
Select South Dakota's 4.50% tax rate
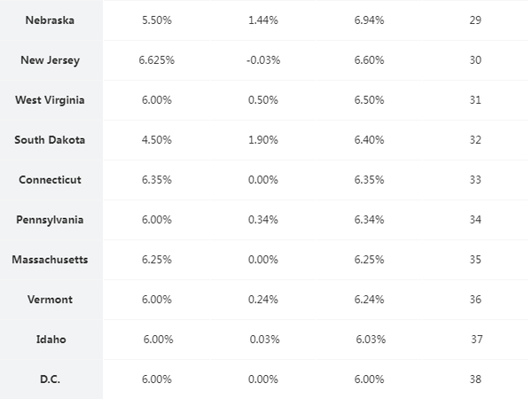click(157, 139)
